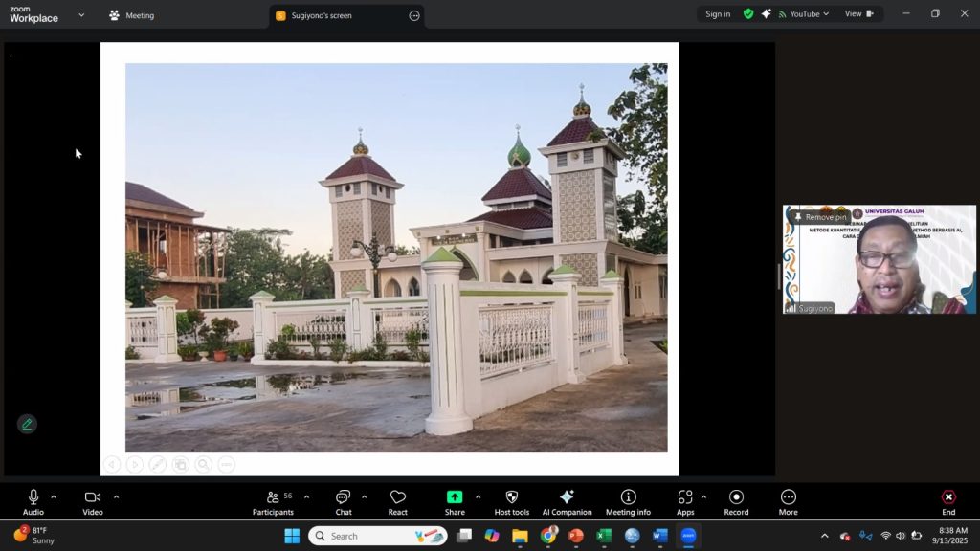Click the green Share screen button
Screen dimensions: 980x551
(455, 501)
